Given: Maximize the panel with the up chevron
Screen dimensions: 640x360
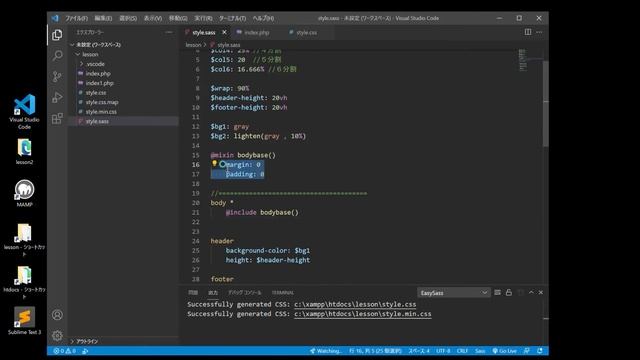Looking at the screenshot, I should pos(531,293).
